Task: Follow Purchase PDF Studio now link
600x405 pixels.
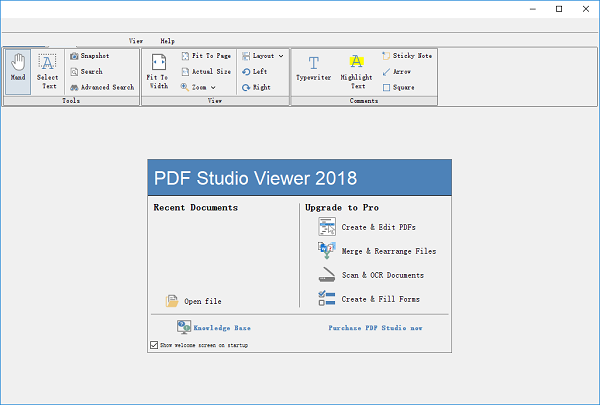Action: click(375, 328)
